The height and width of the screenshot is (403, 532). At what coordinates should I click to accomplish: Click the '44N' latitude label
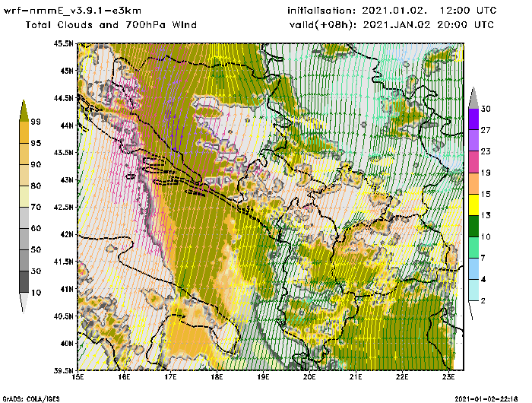point(67,125)
